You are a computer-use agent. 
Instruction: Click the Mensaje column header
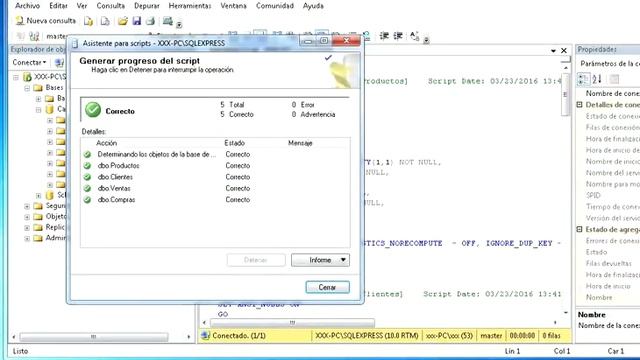click(x=300, y=143)
